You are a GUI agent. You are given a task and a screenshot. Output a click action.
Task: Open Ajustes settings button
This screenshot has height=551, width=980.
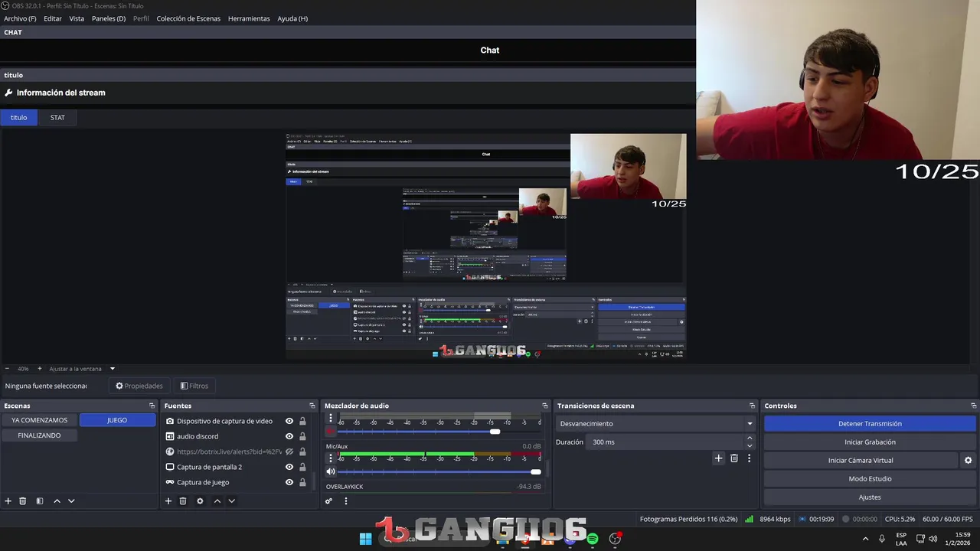coord(870,497)
